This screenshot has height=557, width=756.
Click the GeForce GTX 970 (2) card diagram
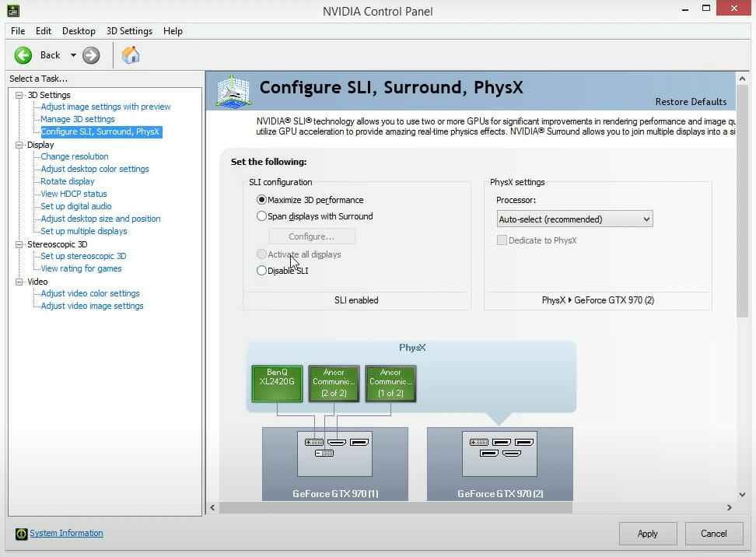point(500,464)
